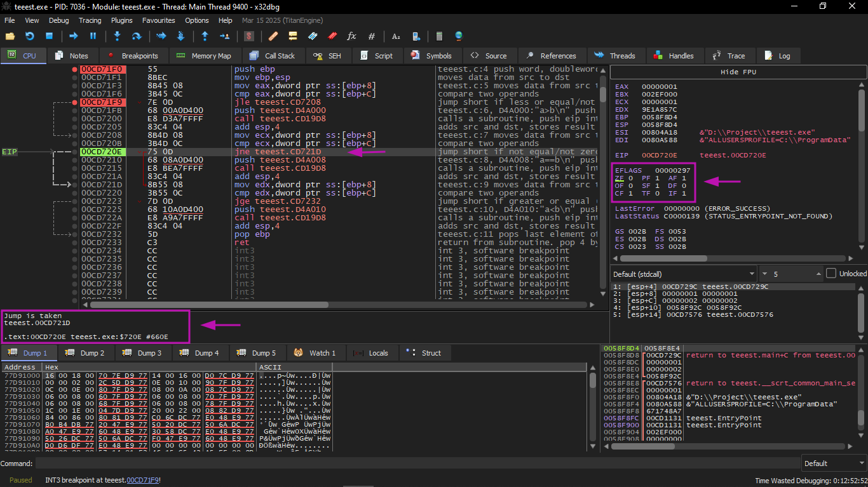Restart the debuggee via toolbar icon
The height and width of the screenshot is (487, 868).
29,36
